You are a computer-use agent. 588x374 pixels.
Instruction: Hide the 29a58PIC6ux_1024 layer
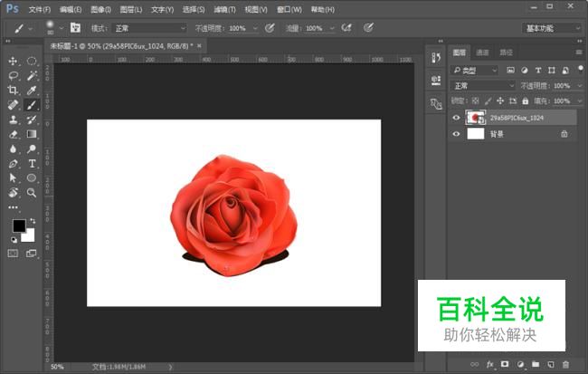[456, 117]
